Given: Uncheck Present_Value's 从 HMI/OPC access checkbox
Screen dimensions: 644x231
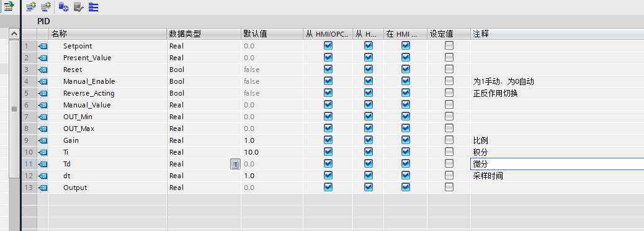Looking at the screenshot, I should 328,58.
